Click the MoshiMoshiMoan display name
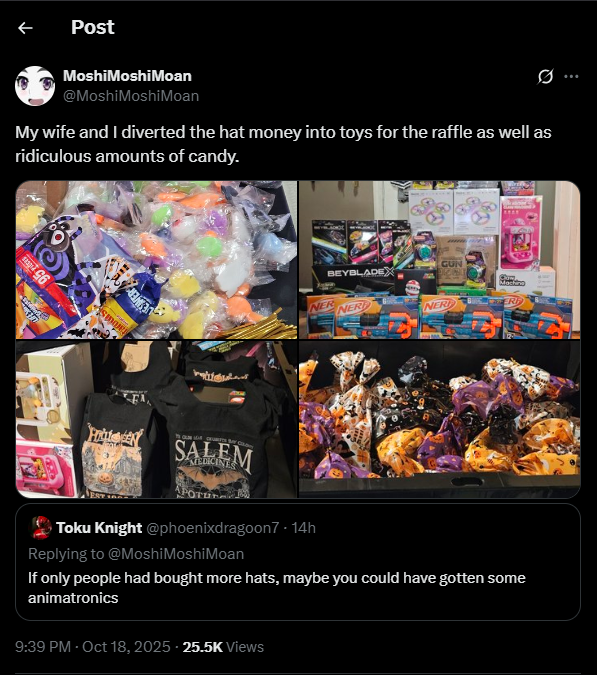The width and height of the screenshot is (597, 675). pos(127,76)
